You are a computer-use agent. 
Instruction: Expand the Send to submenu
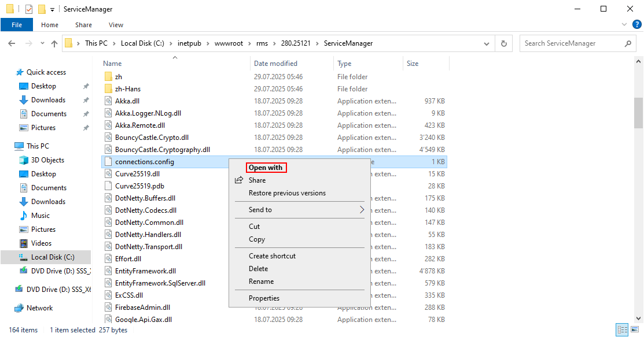click(299, 210)
